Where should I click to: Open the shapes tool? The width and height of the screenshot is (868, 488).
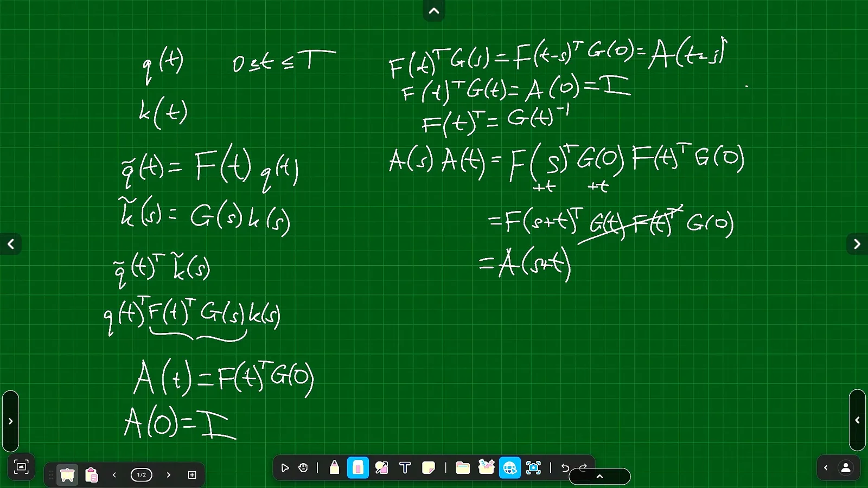(381, 467)
